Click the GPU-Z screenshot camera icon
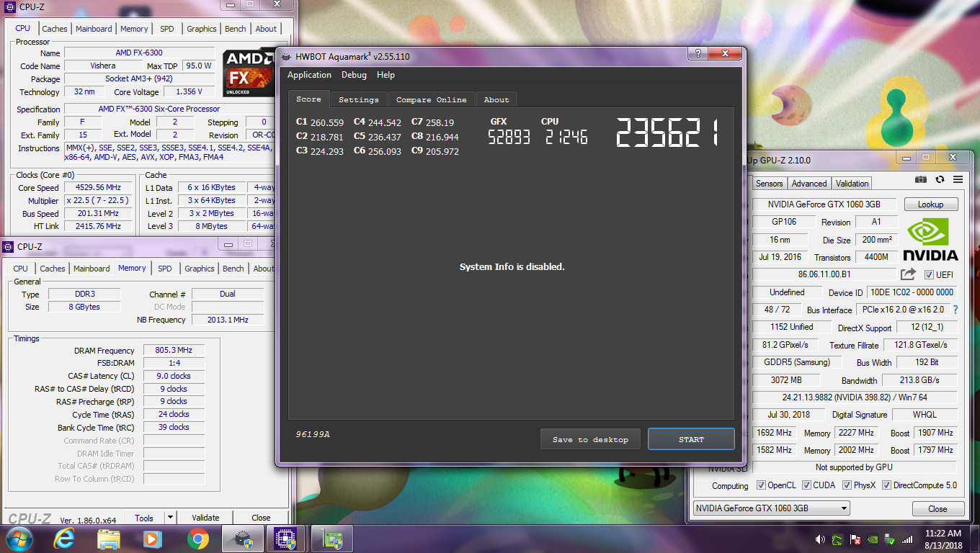 pyautogui.click(x=921, y=179)
